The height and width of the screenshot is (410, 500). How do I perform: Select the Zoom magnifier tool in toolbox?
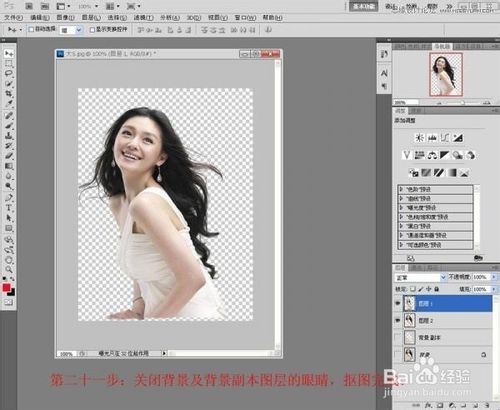click(9, 269)
